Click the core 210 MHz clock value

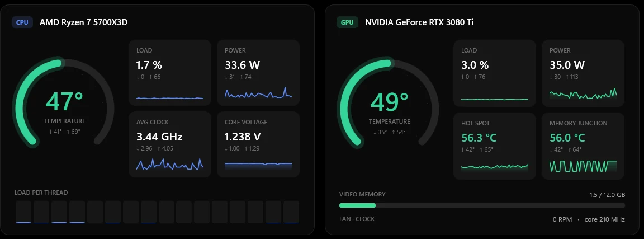pos(604,219)
